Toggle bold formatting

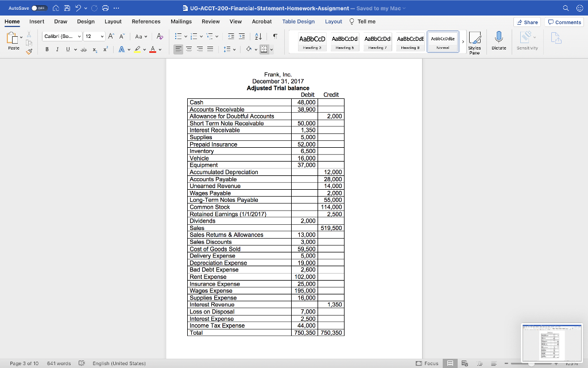[47, 49]
